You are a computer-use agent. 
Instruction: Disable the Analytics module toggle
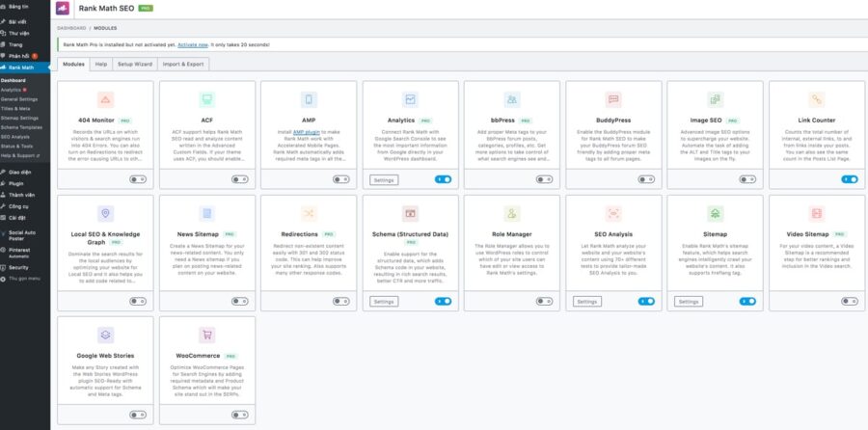point(443,179)
